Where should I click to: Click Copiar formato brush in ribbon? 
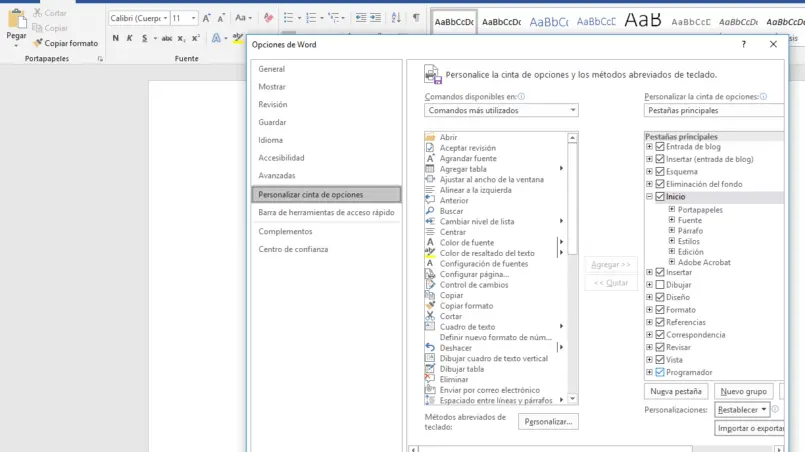pyautogui.click(x=38, y=43)
